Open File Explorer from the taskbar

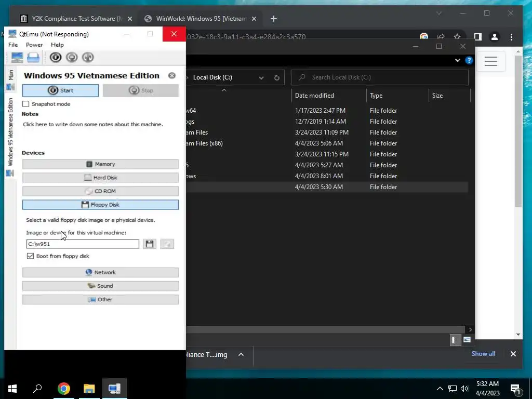(89, 389)
